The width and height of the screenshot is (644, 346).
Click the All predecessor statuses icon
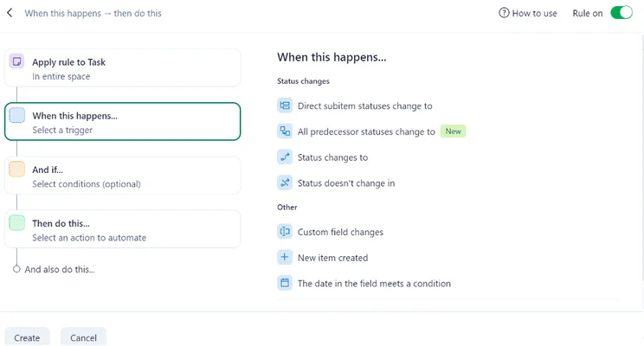(x=285, y=131)
